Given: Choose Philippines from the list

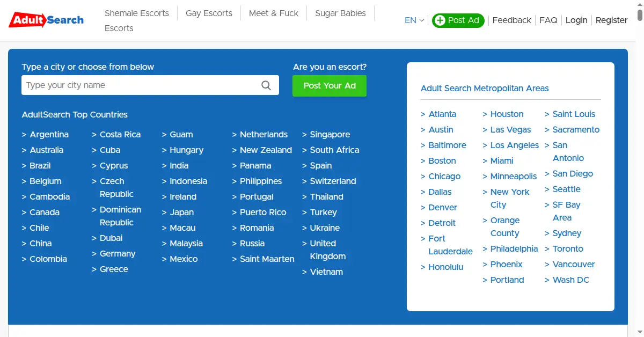Looking at the screenshot, I should click(261, 181).
